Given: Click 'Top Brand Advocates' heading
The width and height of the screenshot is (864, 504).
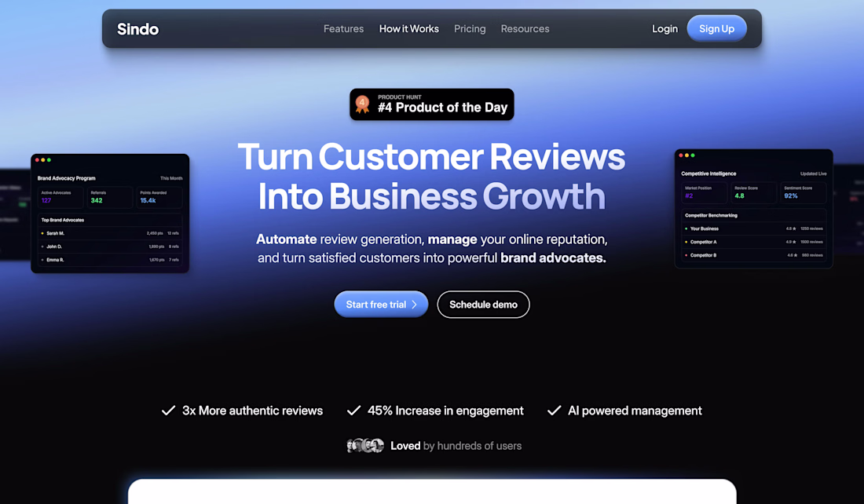Looking at the screenshot, I should click(x=63, y=220).
